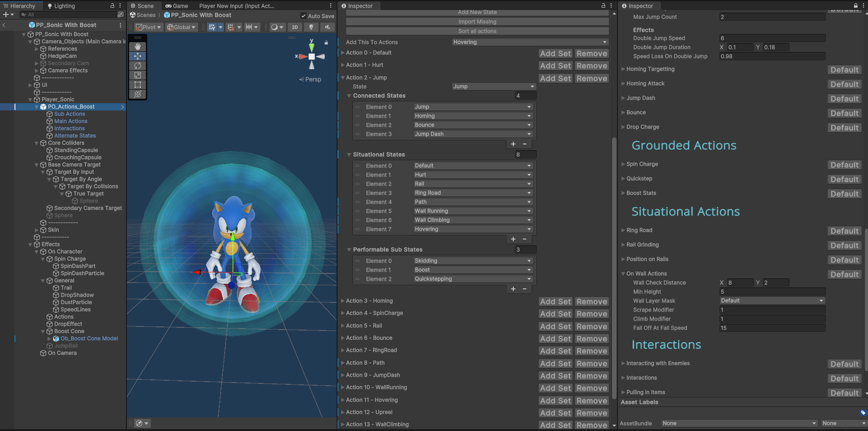Select the Rect transform tool

point(138,85)
